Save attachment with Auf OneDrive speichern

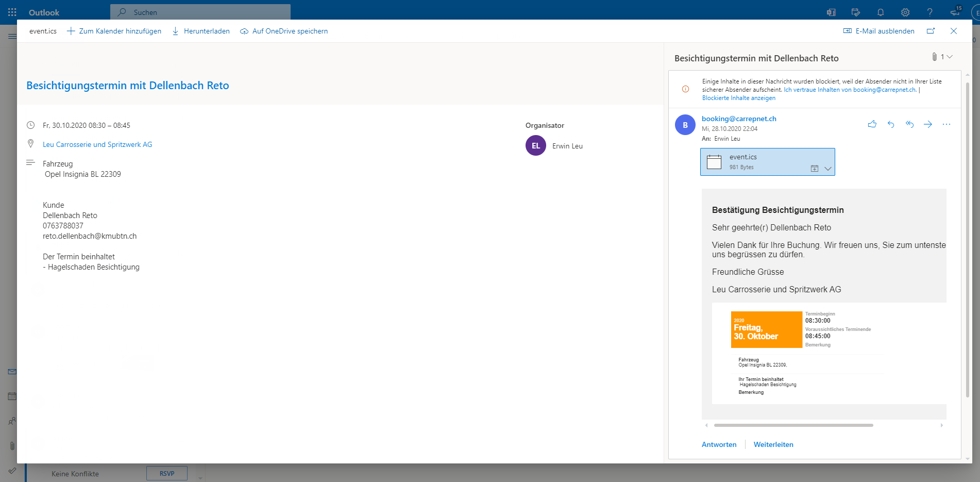coord(284,31)
